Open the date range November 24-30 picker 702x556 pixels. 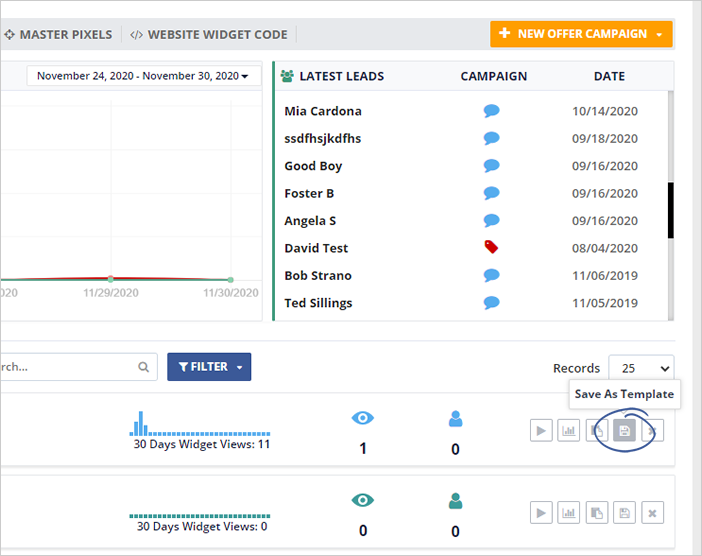pos(143,76)
